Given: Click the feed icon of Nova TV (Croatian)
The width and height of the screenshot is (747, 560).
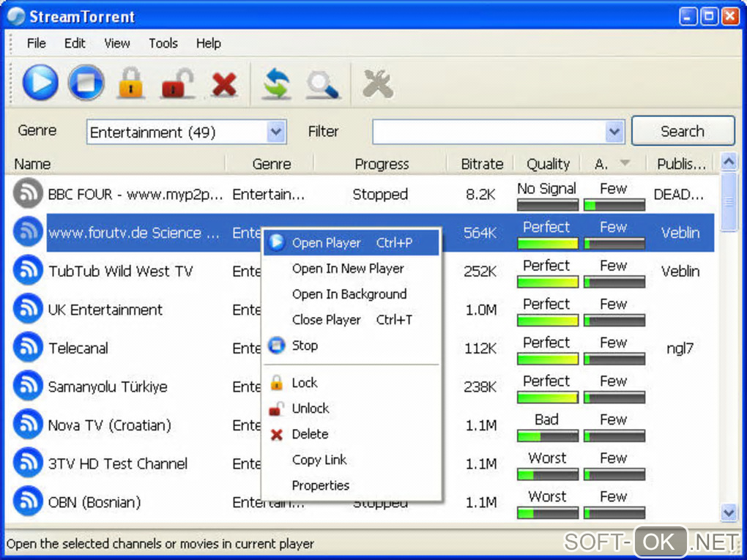Looking at the screenshot, I should (x=28, y=425).
